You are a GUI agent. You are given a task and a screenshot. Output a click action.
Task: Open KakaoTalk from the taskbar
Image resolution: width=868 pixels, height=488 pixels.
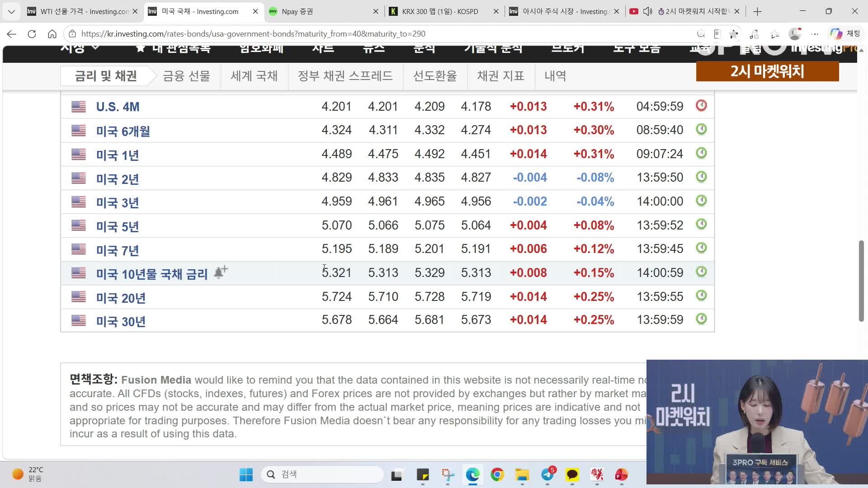572,474
